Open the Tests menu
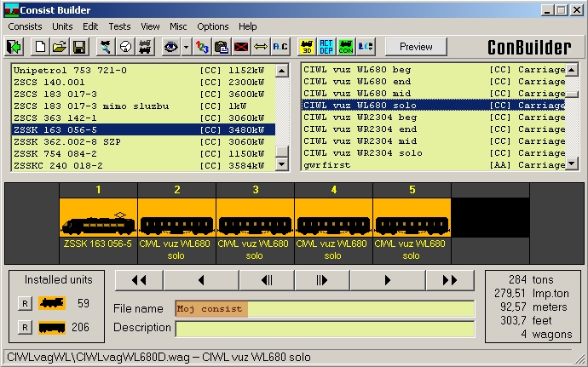This screenshot has height=367, width=588. click(x=119, y=26)
